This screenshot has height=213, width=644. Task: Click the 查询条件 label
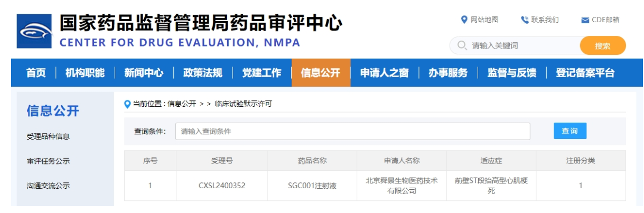click(x=150, y=131)
